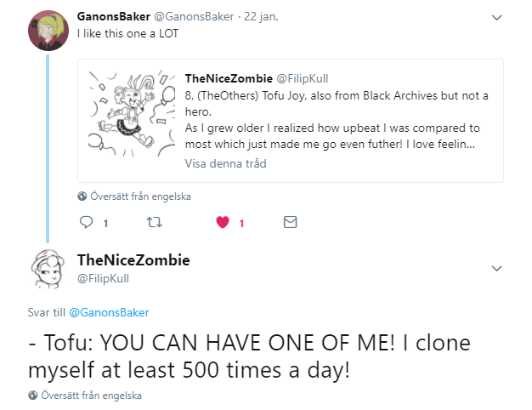Expand GanonsBaker tweet options chevron
Viewport: 532px width, 410px height.
tap(497, 16)
